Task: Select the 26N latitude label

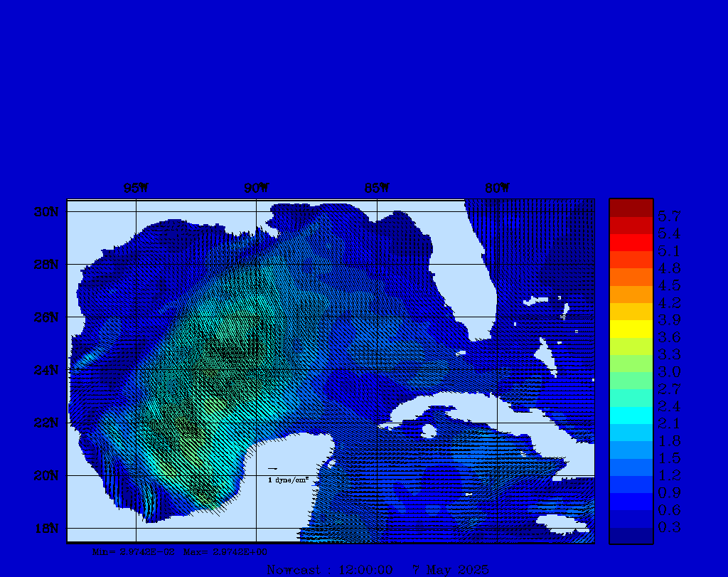Action: [46, 317]
